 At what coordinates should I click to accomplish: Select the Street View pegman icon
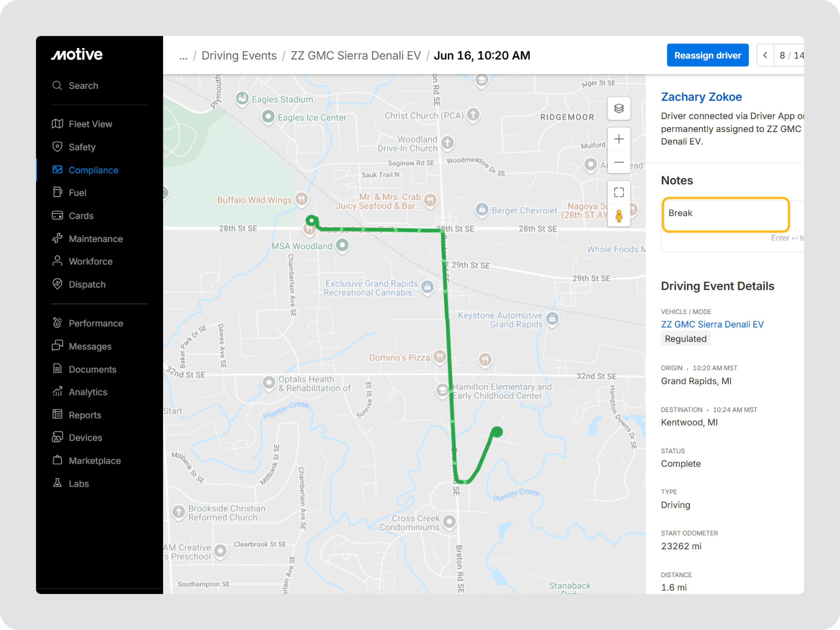[619, 216]
